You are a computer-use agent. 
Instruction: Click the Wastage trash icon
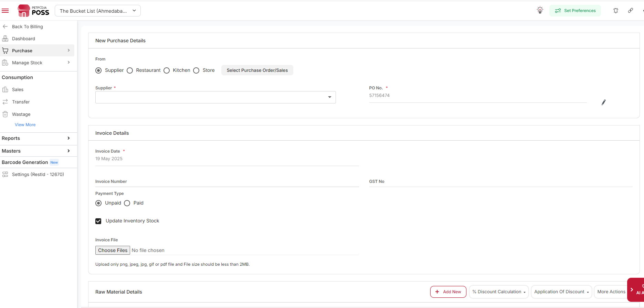(5, 114)
